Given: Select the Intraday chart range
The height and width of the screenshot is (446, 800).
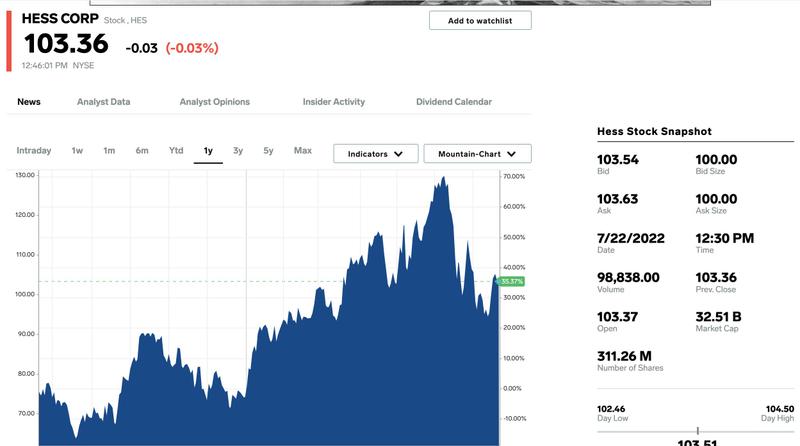Looking at the screenshot, I should 34,151.
